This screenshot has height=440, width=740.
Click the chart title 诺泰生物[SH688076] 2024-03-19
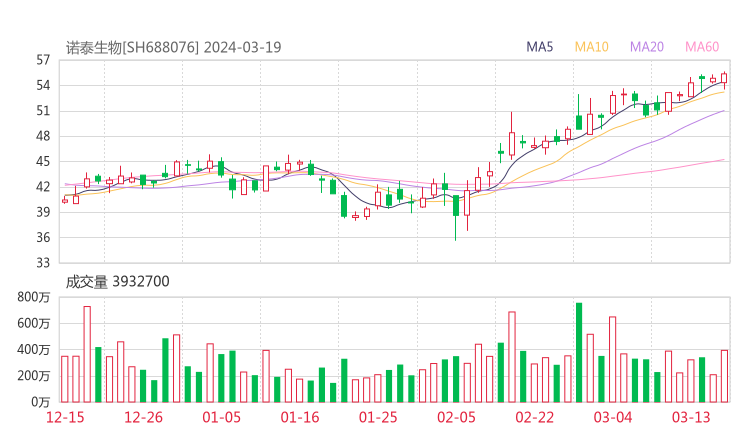point(173,47)
